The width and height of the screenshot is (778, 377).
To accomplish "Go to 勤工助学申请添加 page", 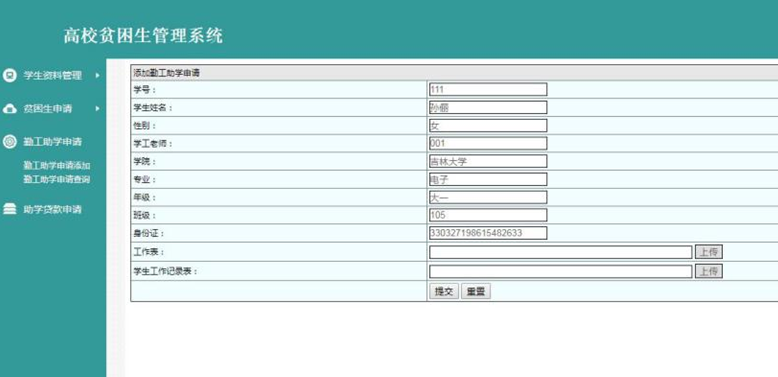I will (57, 165).
